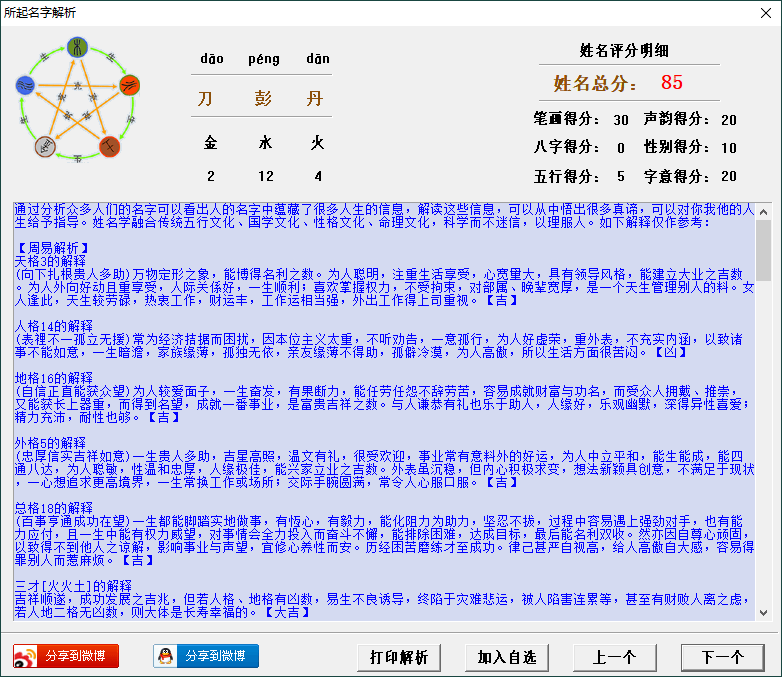This screenshot has height=677, width=782.
Task: Select the brown Earth element icon
Action: 109,146
